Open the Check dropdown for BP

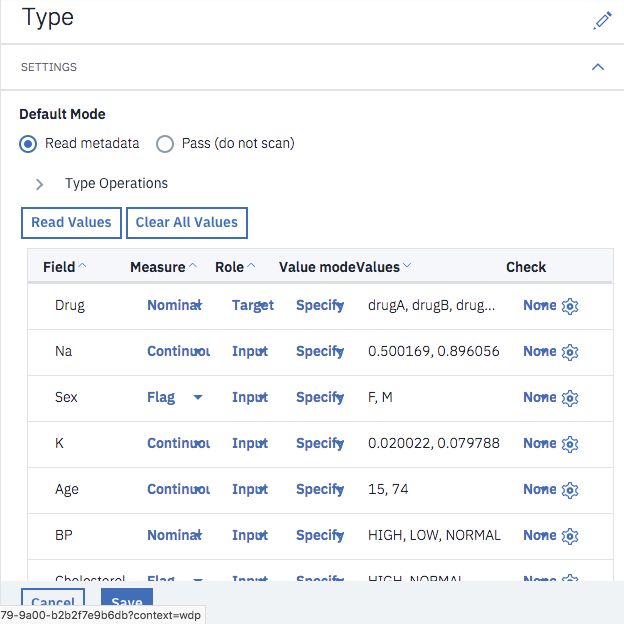[x=540, y=536]
